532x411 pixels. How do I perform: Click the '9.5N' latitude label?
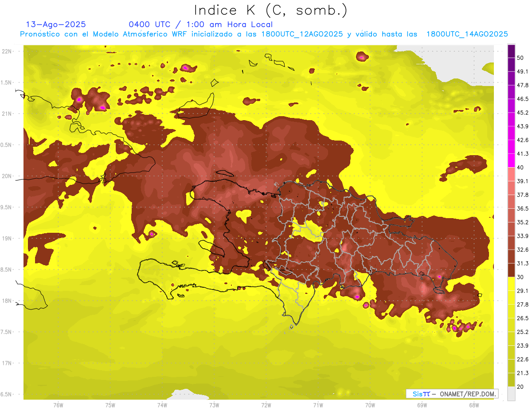[x=6, y=207]
